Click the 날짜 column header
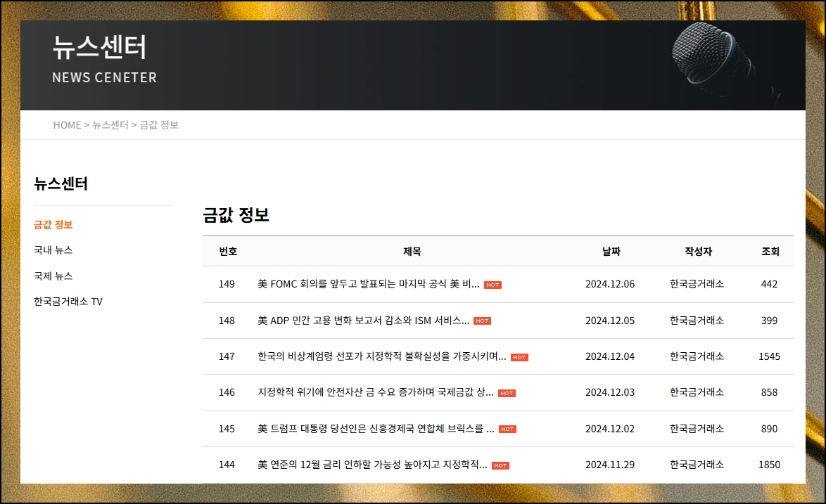Image resolution: width=826 pixels, height=504 pixels. 611,252
